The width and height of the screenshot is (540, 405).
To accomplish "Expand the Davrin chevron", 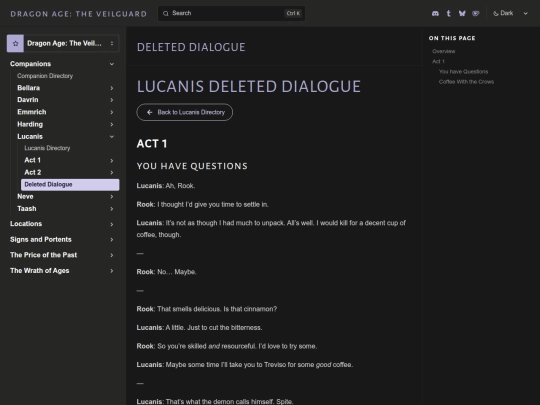I will [x=112, y=100].
